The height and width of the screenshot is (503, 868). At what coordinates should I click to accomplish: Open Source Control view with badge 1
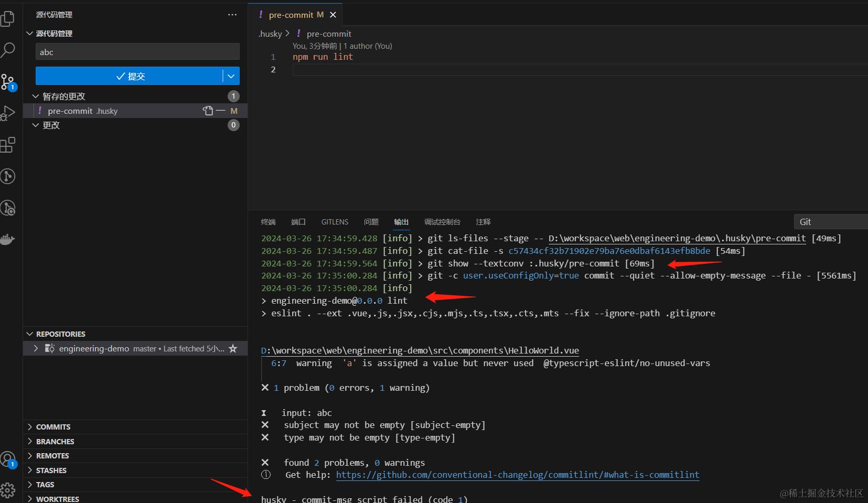tap(8, 82)
